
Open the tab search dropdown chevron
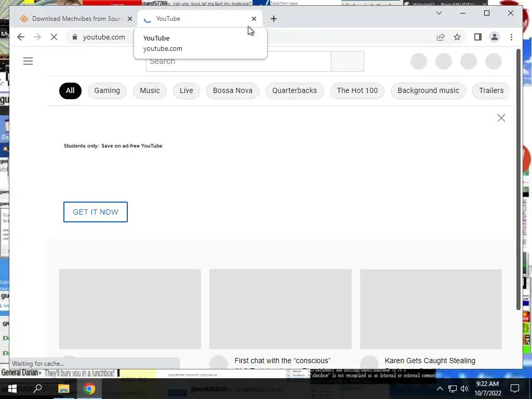(x=439, y=13)
